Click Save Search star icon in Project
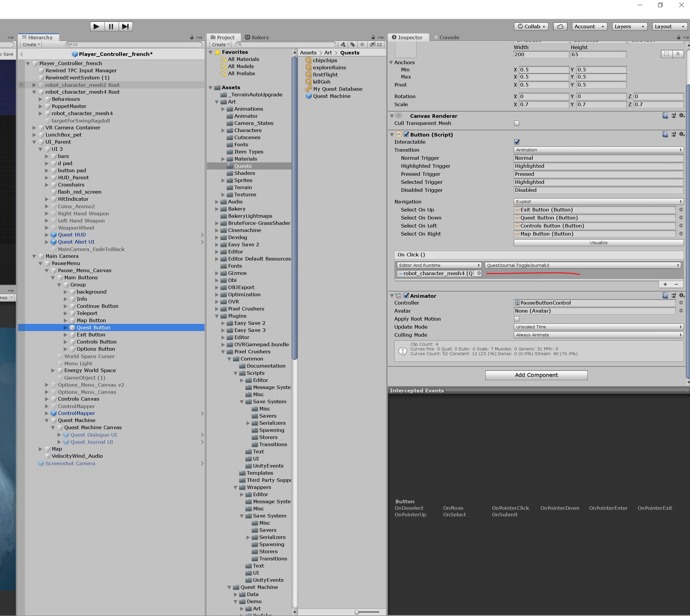The height and width of the screenshot is (616, 690). [363, 44]
